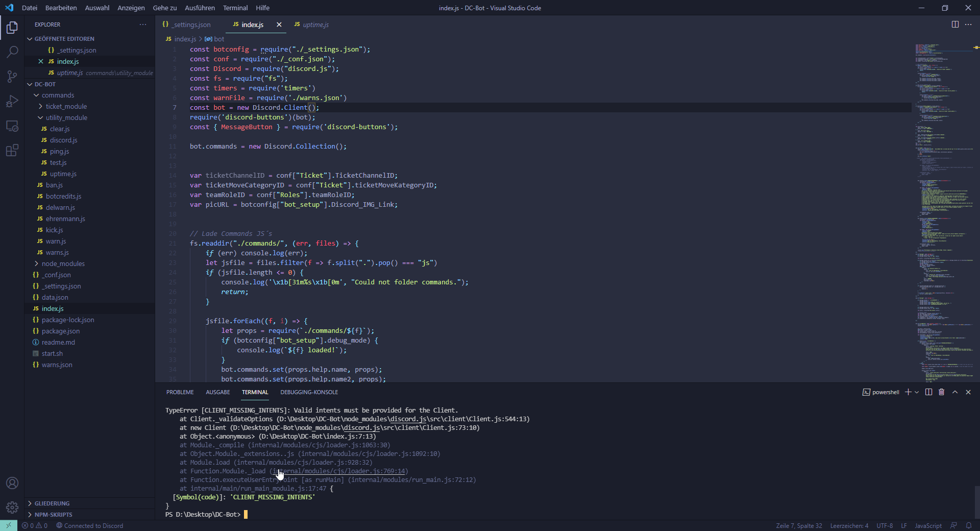Switch to the PROBLEME panel tab
The width and height of the screenshot is (980, 531).
(x=180, y=392)
